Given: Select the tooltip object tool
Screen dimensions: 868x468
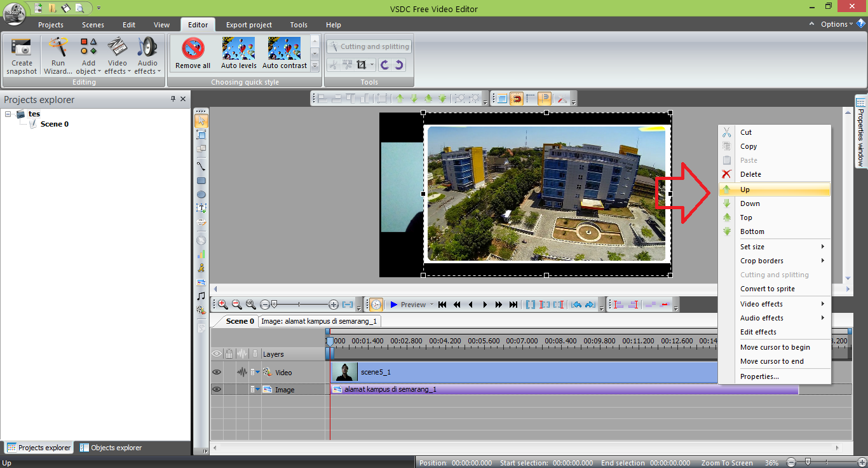Looking at the screenshot, I should coord(201,223).
